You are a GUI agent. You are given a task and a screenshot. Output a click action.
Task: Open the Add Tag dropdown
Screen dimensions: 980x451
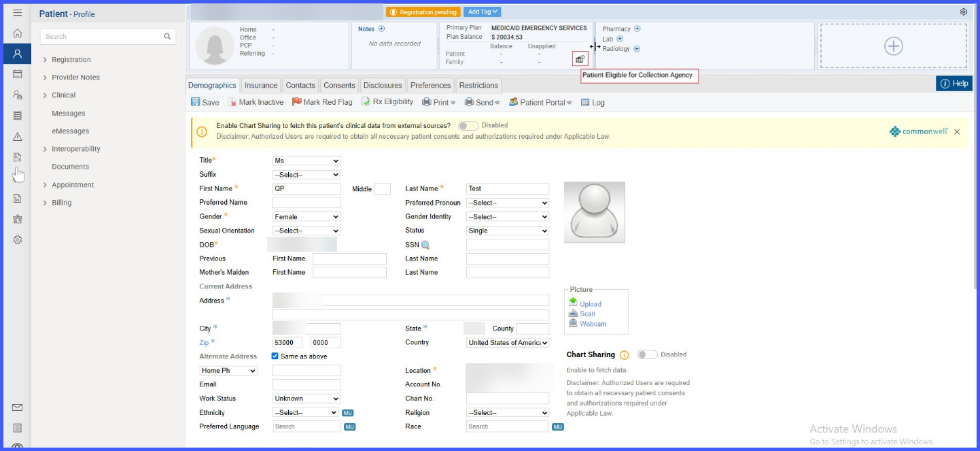point(483,12)
